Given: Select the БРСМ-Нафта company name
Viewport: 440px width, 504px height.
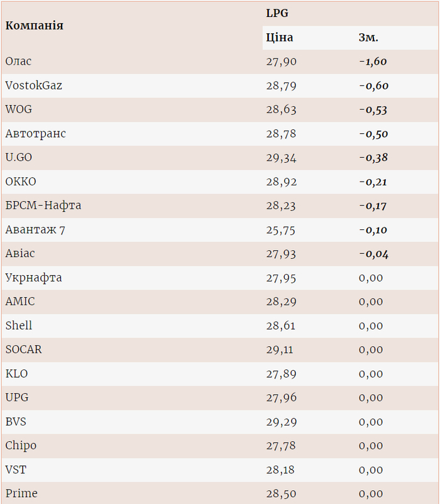Looking at the screenshot, I should click(x=43, y=205).
